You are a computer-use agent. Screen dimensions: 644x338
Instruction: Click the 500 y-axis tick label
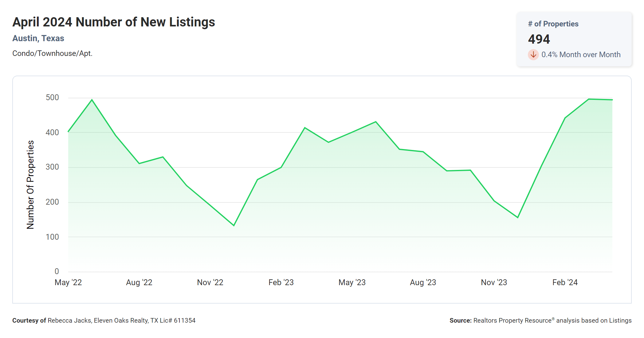[52, 98]
